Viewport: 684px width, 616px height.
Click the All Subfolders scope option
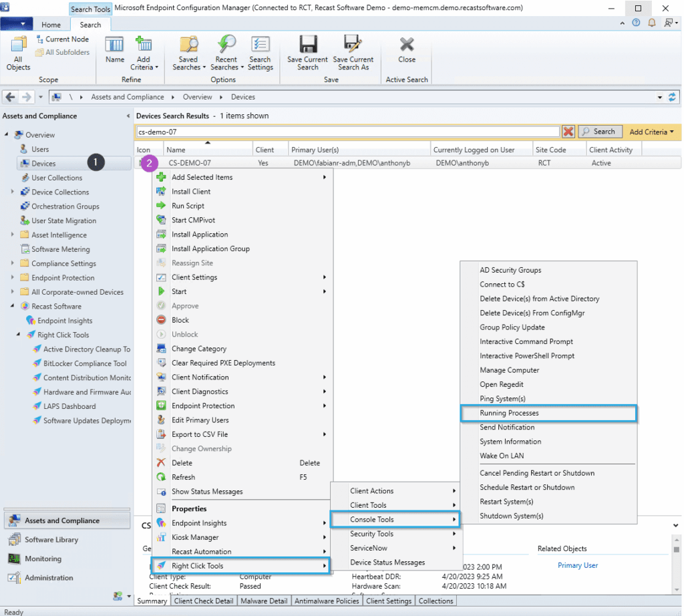[63, 51]
